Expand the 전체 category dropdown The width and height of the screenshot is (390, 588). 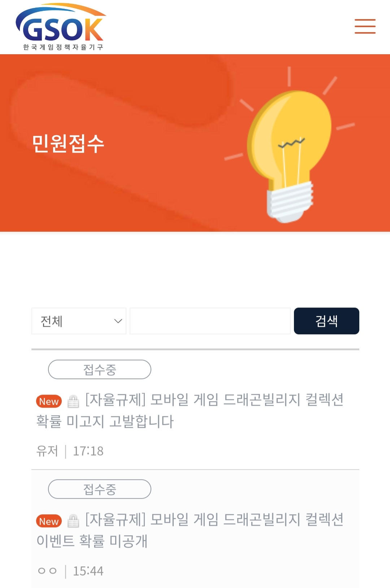pyautogui.click(x=79, y=321)
